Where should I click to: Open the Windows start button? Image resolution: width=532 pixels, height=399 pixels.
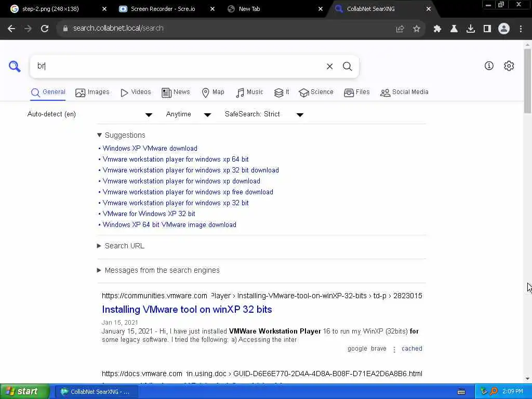click(24, 392)
